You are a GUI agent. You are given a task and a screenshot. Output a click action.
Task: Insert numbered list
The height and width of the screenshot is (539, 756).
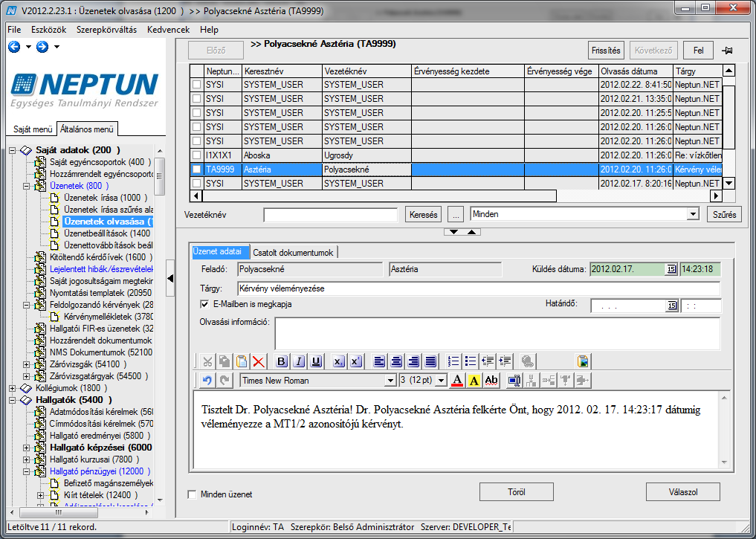pyautogui.click(x=453, y=361)
